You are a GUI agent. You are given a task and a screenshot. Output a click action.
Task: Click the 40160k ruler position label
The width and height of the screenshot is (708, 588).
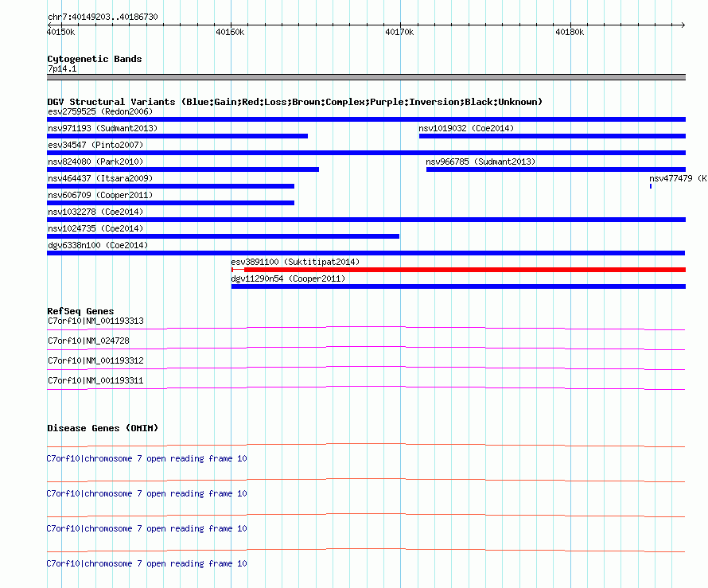tap(230, 32)
